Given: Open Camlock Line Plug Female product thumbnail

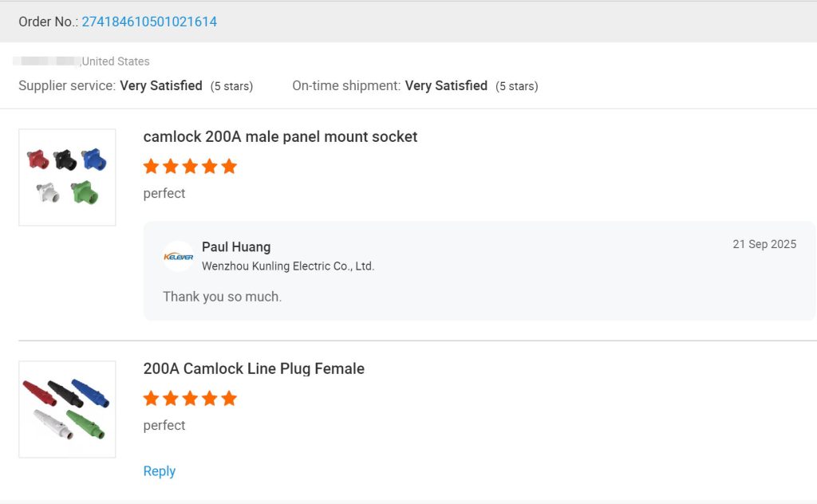Looking at the screenshot, I should click(x=67, y=409).
